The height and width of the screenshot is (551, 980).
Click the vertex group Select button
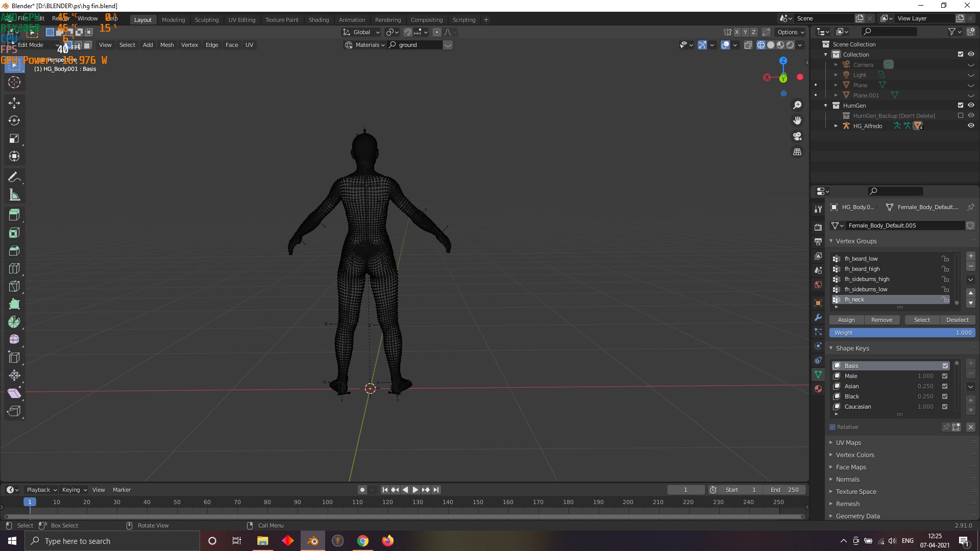click(922, 320)
